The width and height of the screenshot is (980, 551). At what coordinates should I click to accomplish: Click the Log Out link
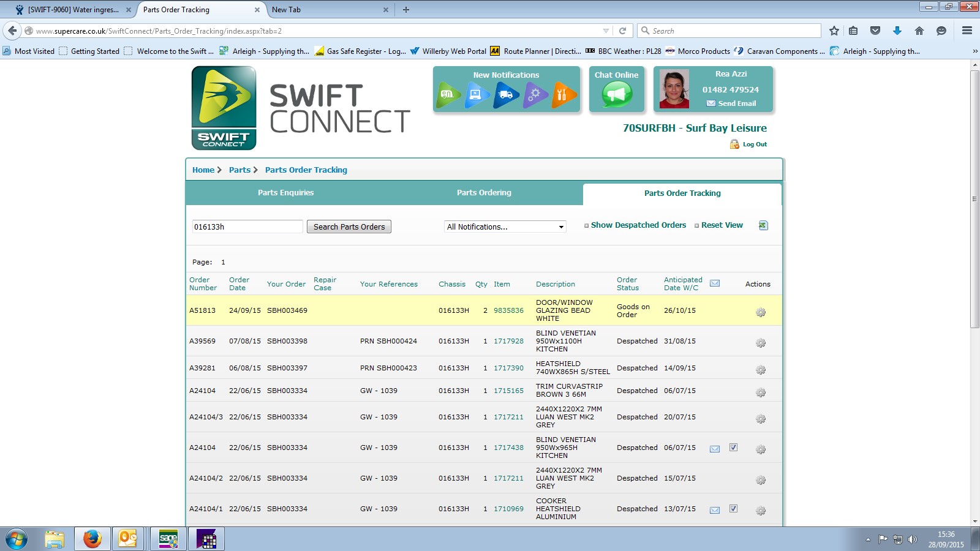(x=754, y=144)
